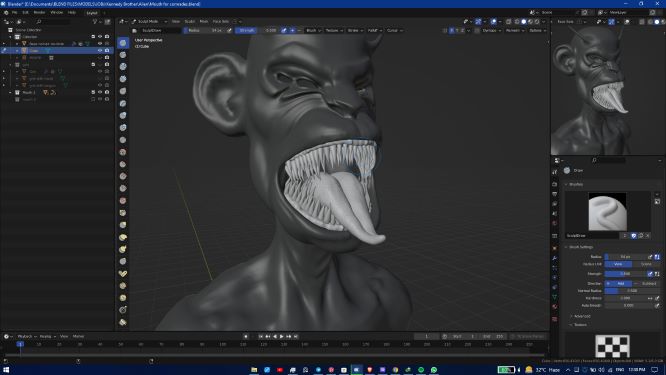Select the Clay Strips brush tool
The width and height of the screenshot is (666, 375).
coord(123,79)
